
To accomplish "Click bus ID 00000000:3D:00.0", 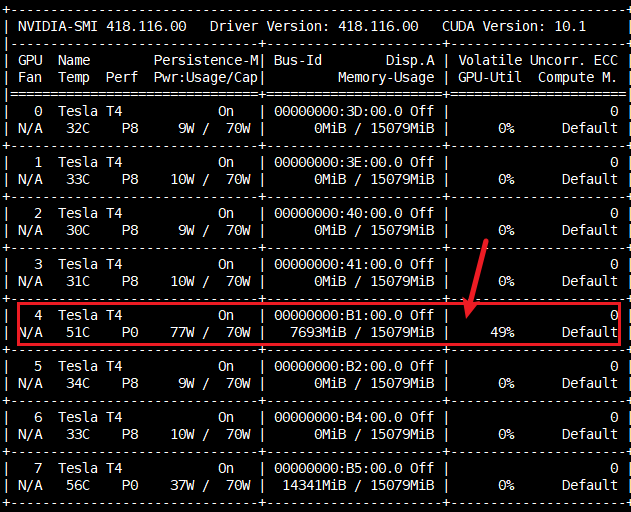I will pos(338,111).
